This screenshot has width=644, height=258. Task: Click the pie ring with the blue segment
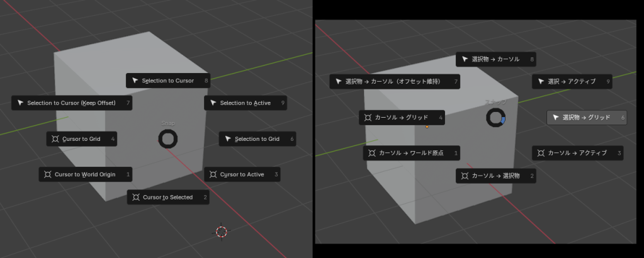pyautogui.click(x=496, y=117)
